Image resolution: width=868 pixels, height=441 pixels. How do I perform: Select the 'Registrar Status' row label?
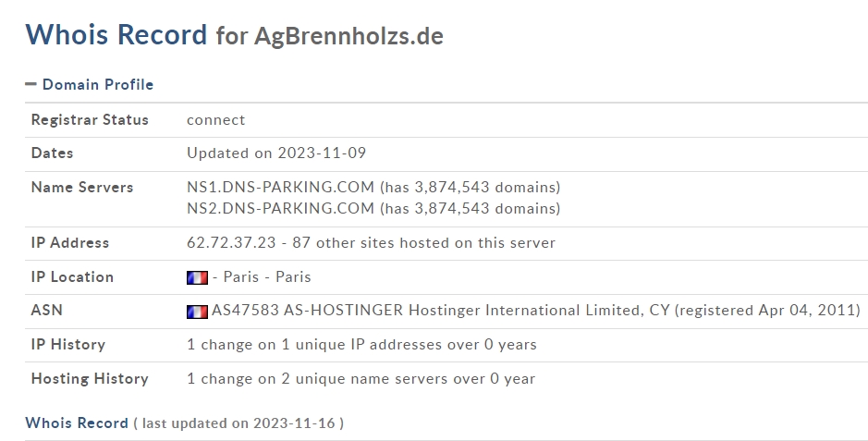tap(90, 119)
